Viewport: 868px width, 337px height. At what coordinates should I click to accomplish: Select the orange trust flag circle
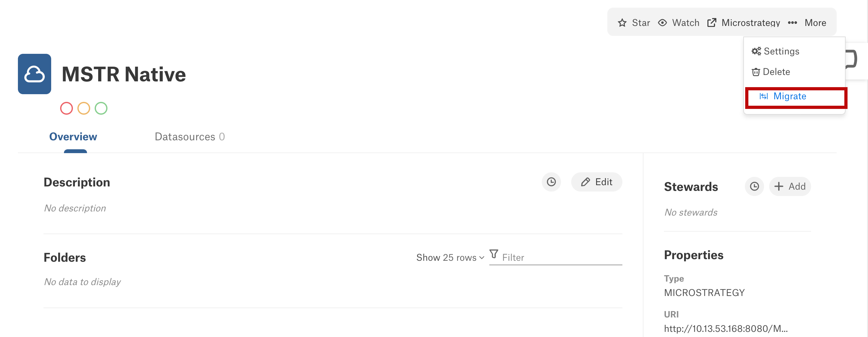click(x=83, y=108)
